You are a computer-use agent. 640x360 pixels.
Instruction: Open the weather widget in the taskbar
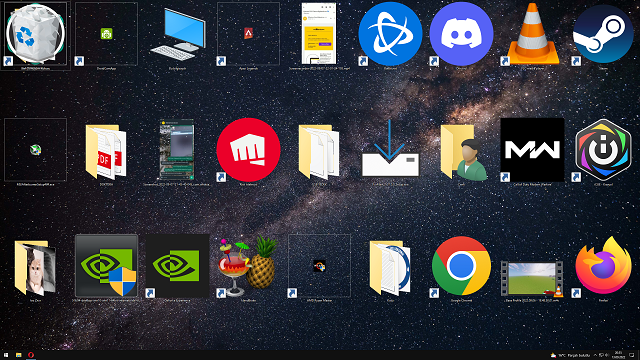click(x=570, y=356)
